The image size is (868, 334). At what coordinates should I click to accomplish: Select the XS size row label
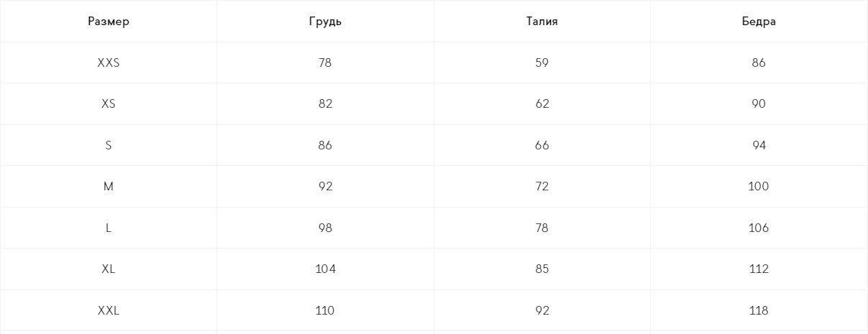[x=109, y=104]
